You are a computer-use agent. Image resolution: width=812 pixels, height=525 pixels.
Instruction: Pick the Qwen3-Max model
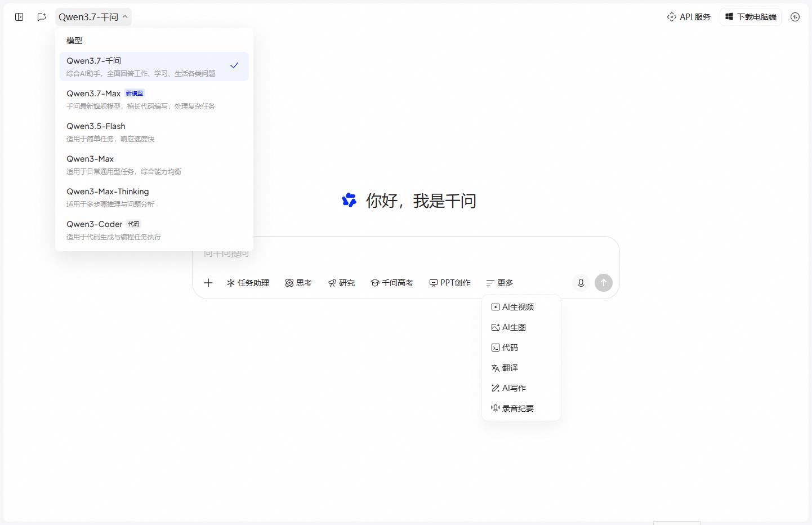pyautogui.click(x=154, y=164)
